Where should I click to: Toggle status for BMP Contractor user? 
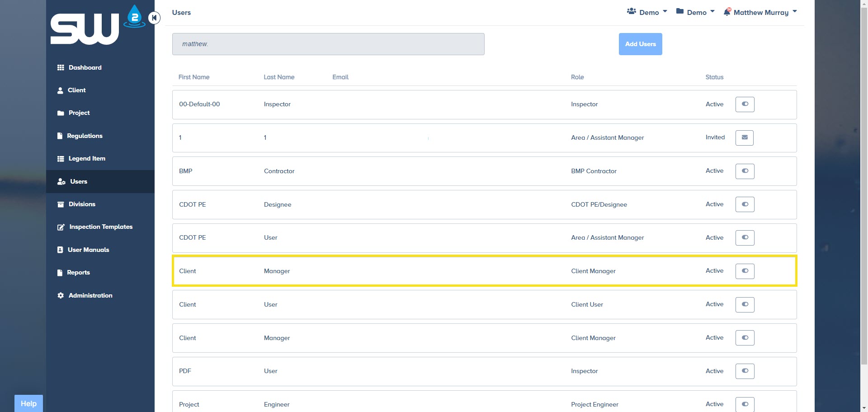click(745, 171)
